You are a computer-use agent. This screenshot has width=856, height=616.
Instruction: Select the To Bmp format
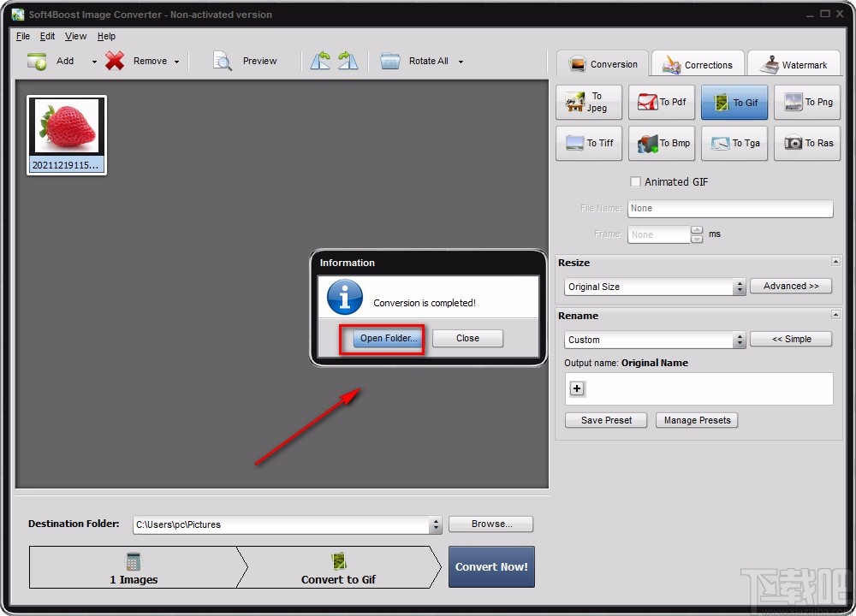coord(662,143)
